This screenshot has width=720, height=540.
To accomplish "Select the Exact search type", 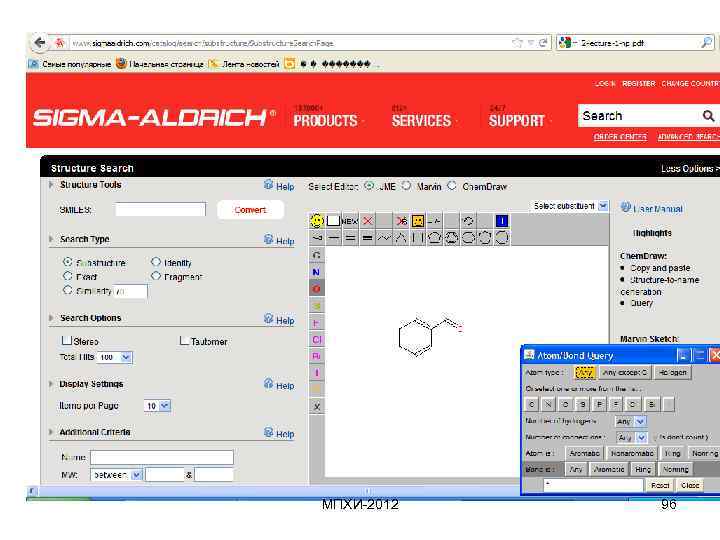I will (68, 276).
